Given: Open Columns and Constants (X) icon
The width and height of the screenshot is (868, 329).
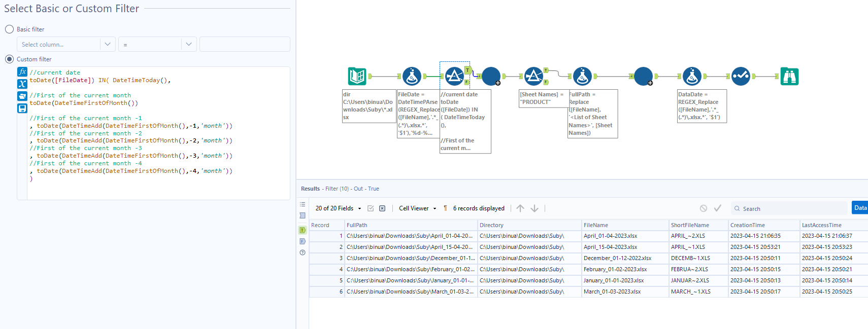Looking at the screenshot, I should tap(22, 84).
